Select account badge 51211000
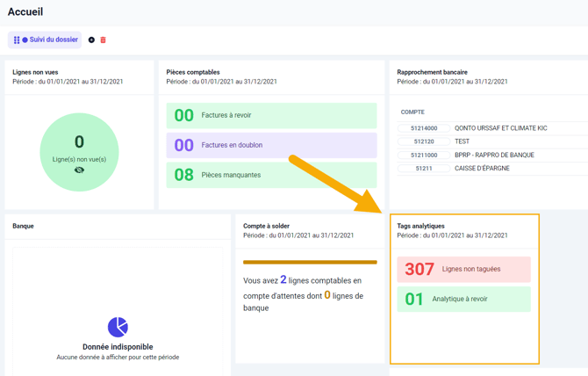 click(425, 155)
